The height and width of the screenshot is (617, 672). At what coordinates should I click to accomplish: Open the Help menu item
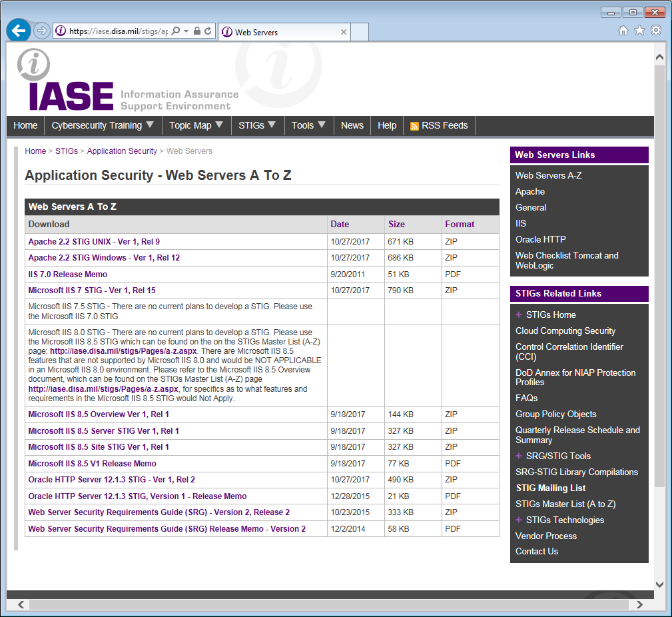point(387,126)
